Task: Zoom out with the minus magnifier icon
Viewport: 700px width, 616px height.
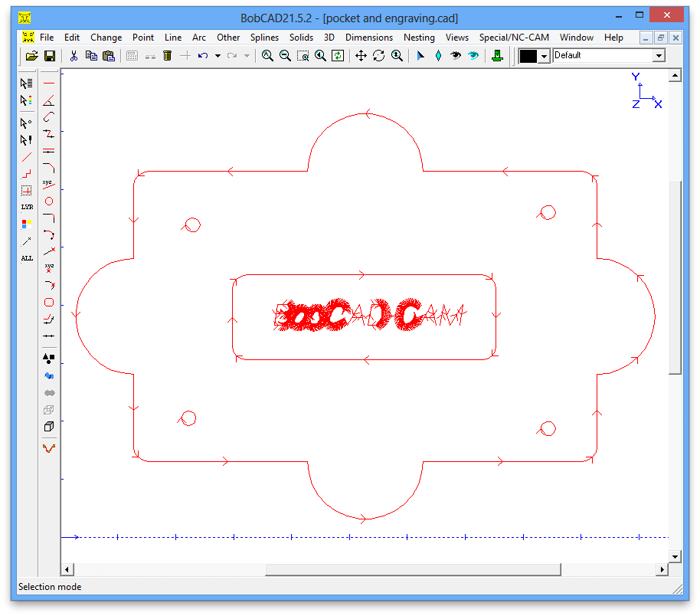Action: pyautogui.click(x=285, y=56)
